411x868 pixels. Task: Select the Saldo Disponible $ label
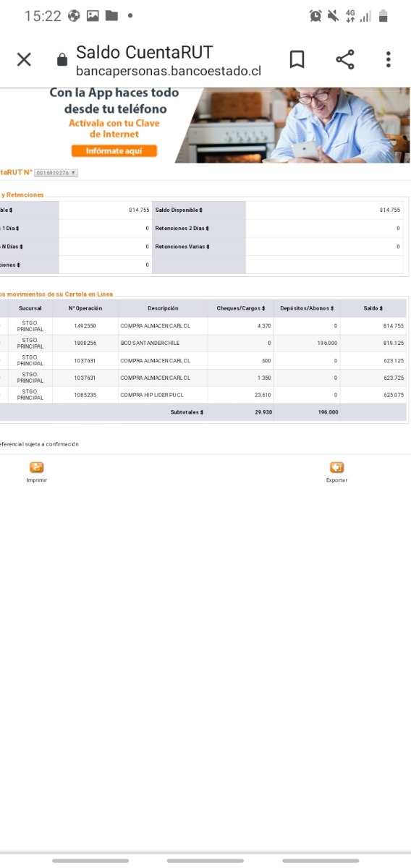click(x=179, y=210)
